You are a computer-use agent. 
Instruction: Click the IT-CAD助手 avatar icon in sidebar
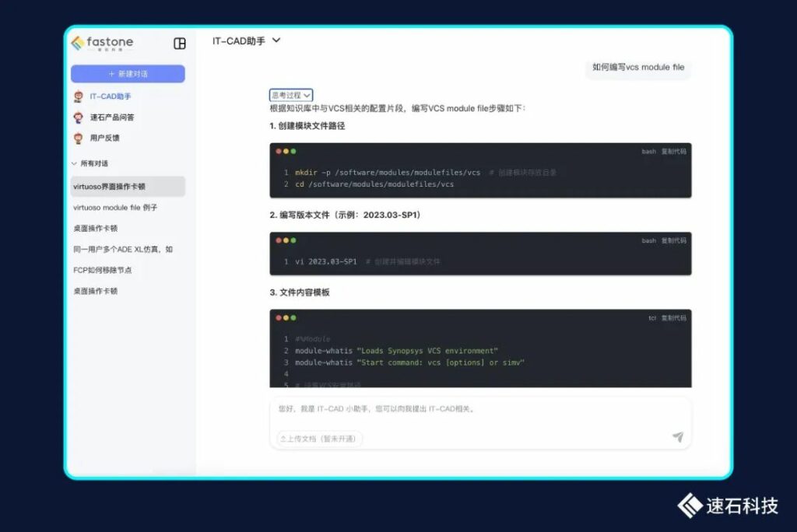[78, 96]
